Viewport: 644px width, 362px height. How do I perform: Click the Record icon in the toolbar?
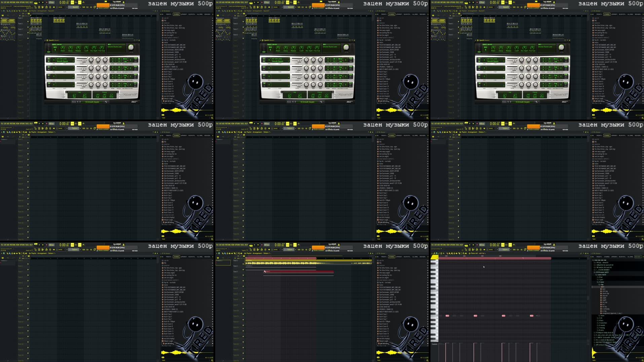[46, 3]
